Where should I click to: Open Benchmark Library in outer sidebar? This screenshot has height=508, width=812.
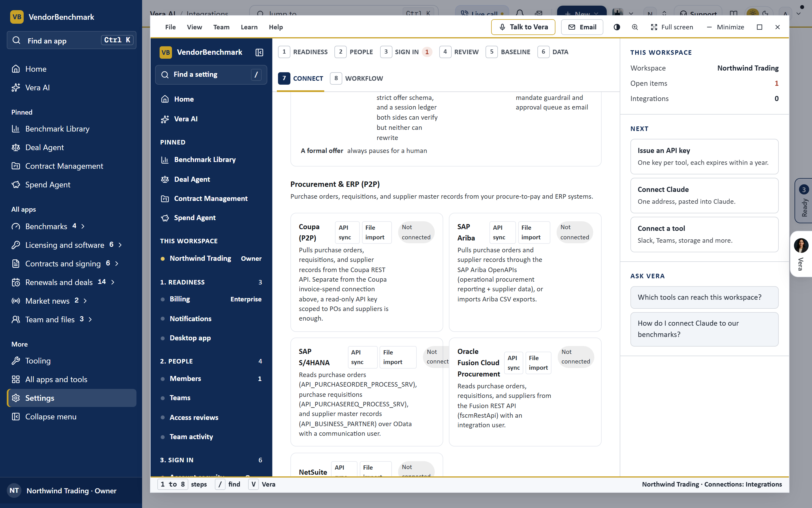[57, 129]
